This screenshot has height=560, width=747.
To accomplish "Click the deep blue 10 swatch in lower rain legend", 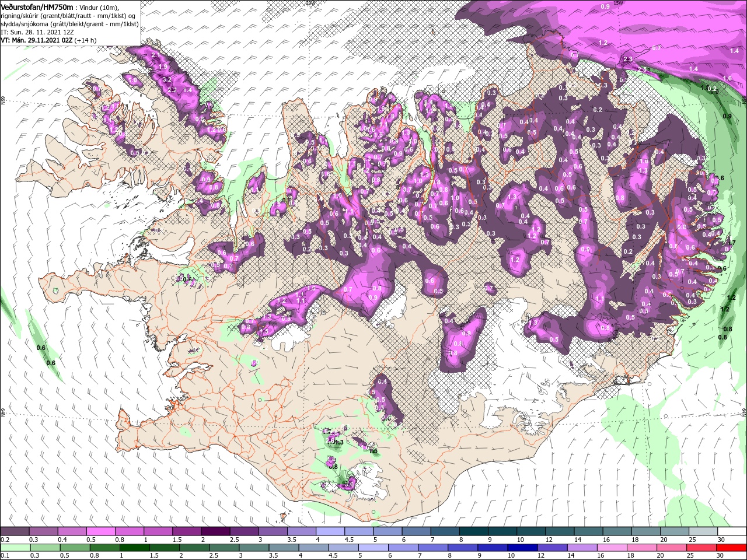I will click(522, 548).
